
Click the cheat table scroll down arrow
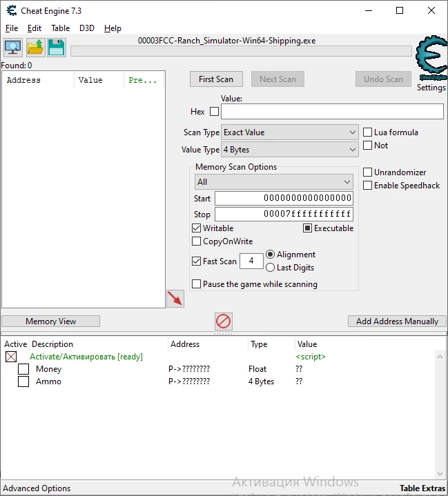pos(440,474)
